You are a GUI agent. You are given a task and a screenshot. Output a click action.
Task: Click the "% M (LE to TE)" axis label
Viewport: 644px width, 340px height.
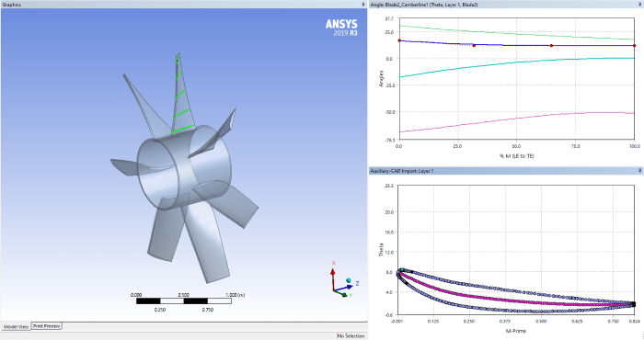pyautogui.click(x=517, y=156)
